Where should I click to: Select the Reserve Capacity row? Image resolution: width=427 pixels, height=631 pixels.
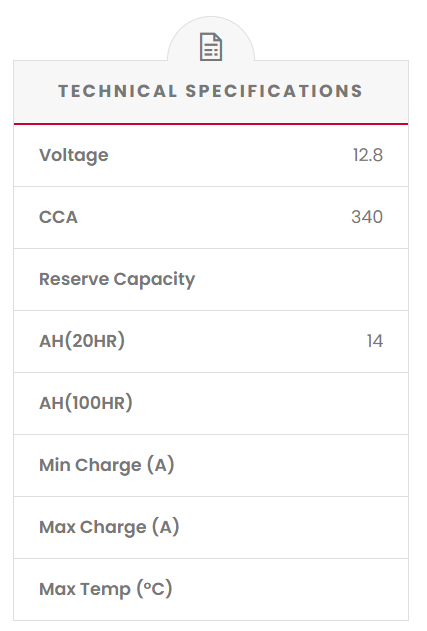point(211,279)
